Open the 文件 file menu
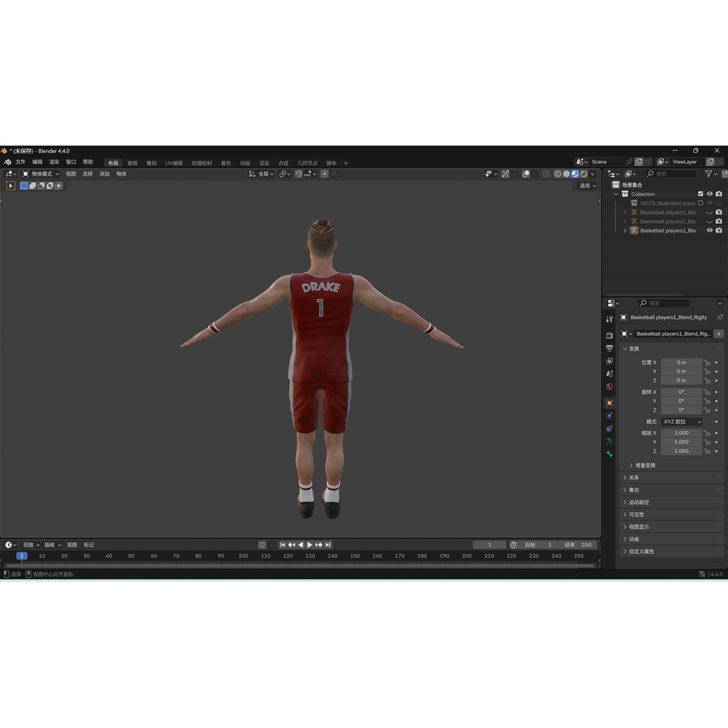 pyautogui.click(x=20, y=162)
